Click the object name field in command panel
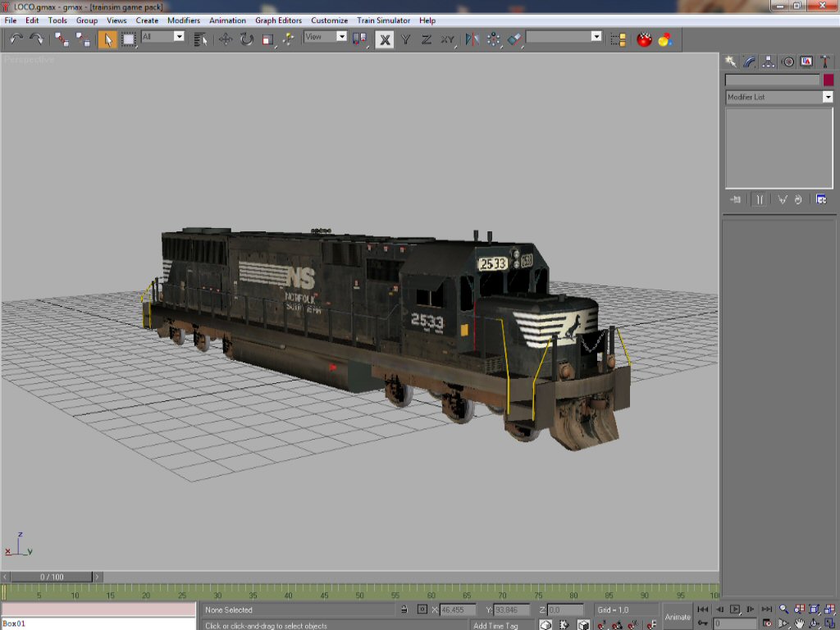This screenshot has height=630, width=840. (772, 80)
